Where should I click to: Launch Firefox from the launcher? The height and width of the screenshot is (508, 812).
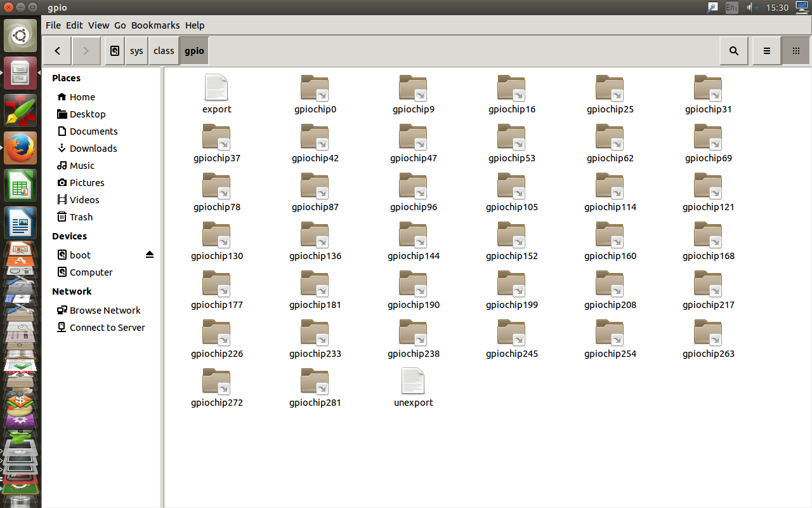20,148
